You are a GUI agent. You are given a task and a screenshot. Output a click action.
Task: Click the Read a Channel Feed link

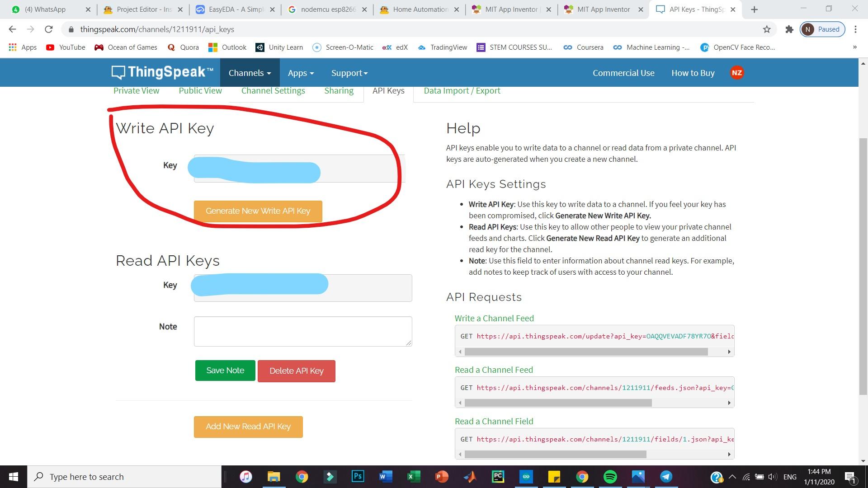pyautogui.click(x=494, y=370)
